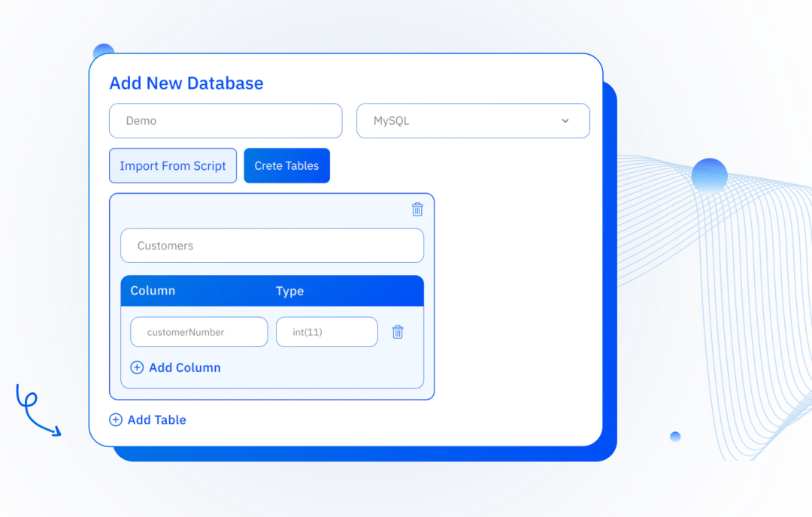The width and height of the screenshot is (812, 517).
Task: Select the Crete Tables tab
Action: (286, 165)
